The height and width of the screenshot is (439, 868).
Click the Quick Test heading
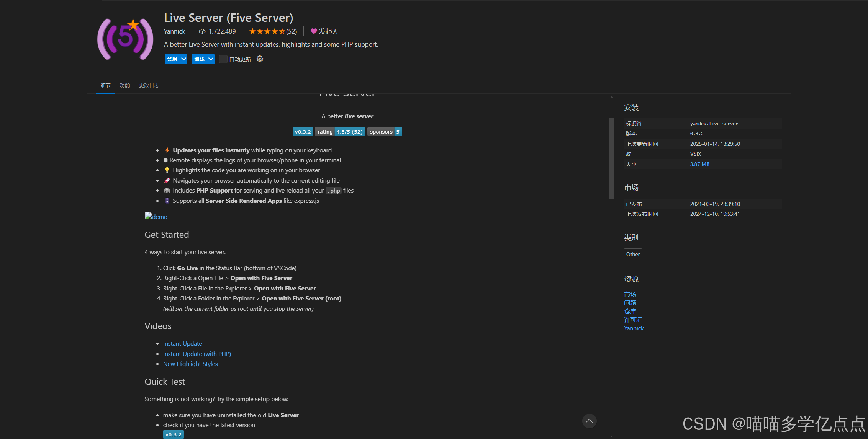click(x=165, y=382)
